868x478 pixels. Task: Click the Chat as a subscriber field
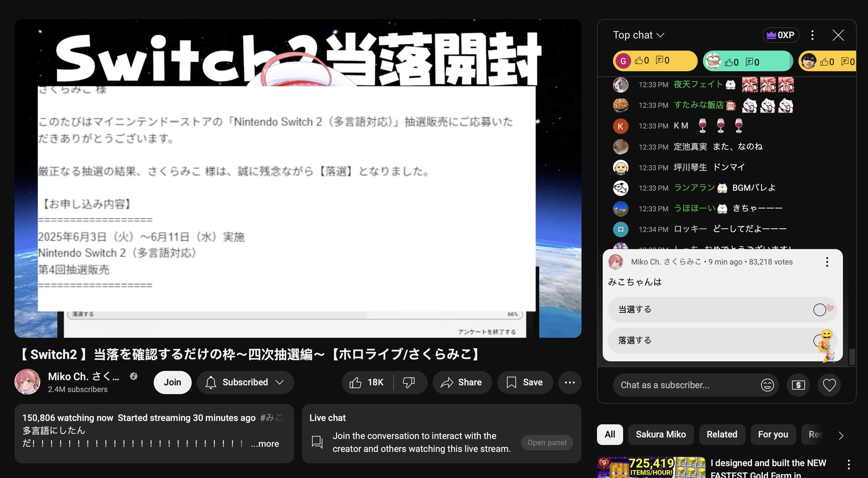point(684,385)
